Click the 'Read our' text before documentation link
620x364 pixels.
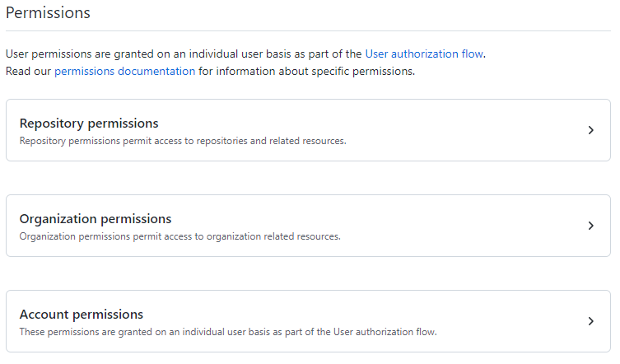pos(28,71)
